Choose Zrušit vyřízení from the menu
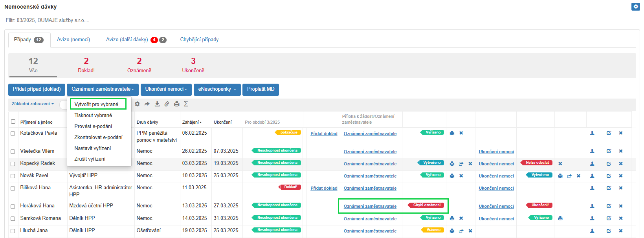The image size is (644, 238). pyautogui.click(x=90, y=159)
